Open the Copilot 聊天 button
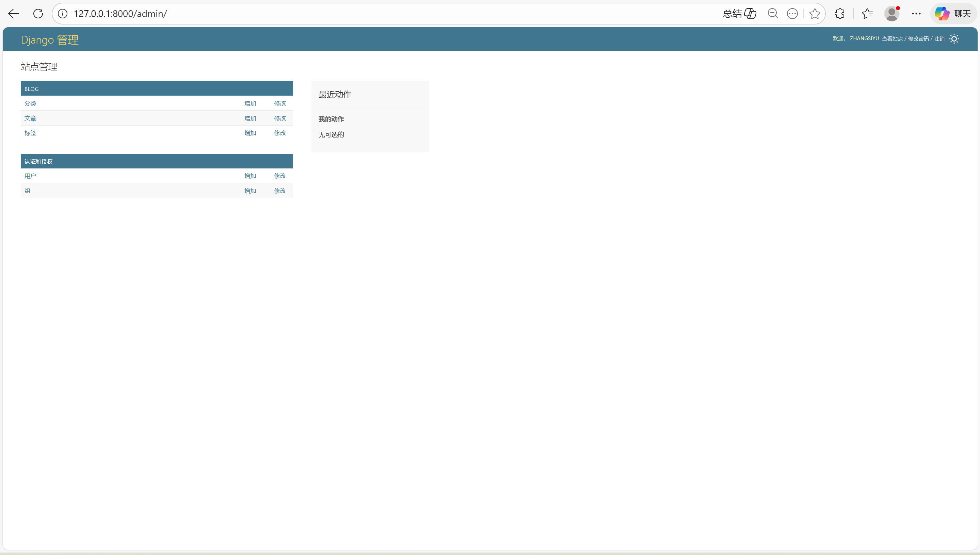The height and width of the screenshot is (555, 980). [x=953, y=14]
